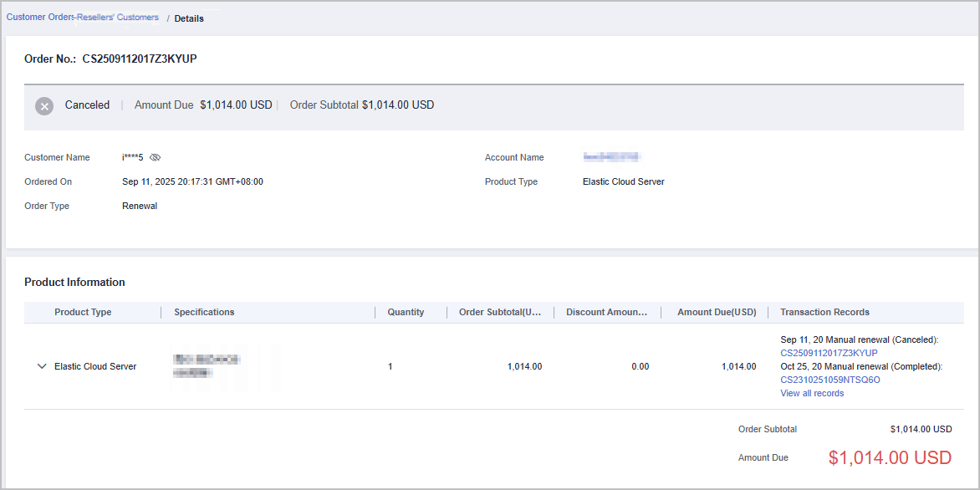
Task: Click the red $1,014.00 USD amount due total
Action: (x=890, y=457)
